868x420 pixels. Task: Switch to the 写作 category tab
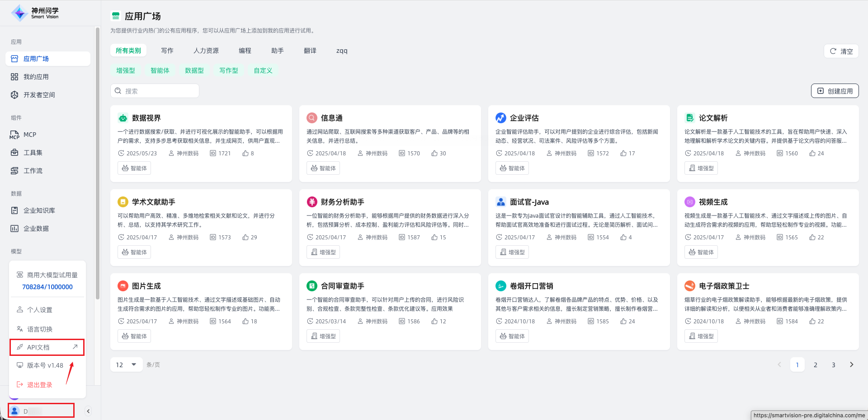coord(167,51)
